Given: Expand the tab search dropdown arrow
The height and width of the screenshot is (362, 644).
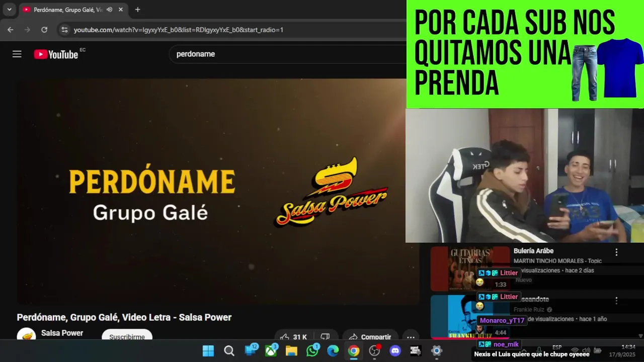Looking at the screenshot, I should [9, 10].
